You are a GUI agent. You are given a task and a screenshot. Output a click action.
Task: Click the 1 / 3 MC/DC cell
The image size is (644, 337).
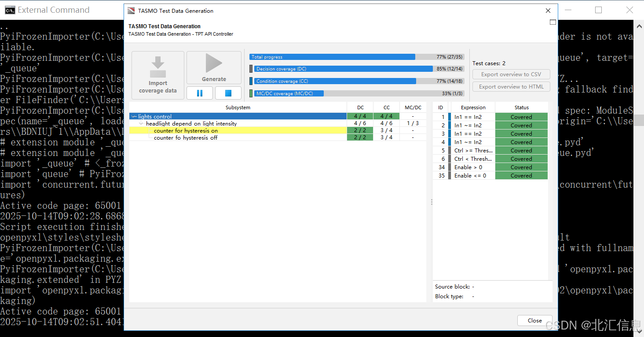[413, 123]
